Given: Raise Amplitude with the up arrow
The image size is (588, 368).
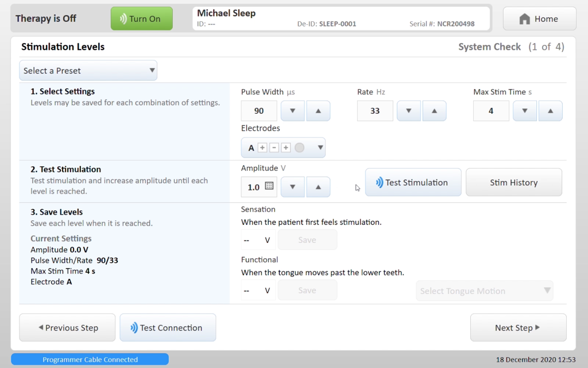Looking at the screenshot, I should coord(318,187).
